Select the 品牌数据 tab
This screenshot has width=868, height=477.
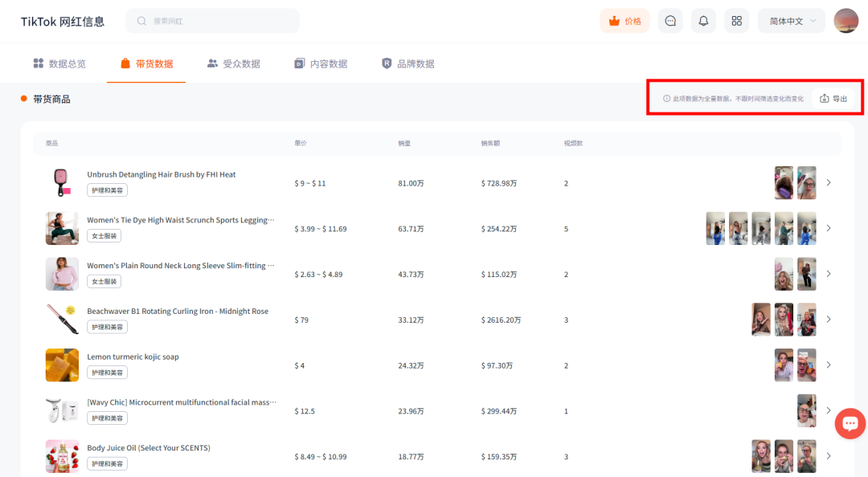408,63
